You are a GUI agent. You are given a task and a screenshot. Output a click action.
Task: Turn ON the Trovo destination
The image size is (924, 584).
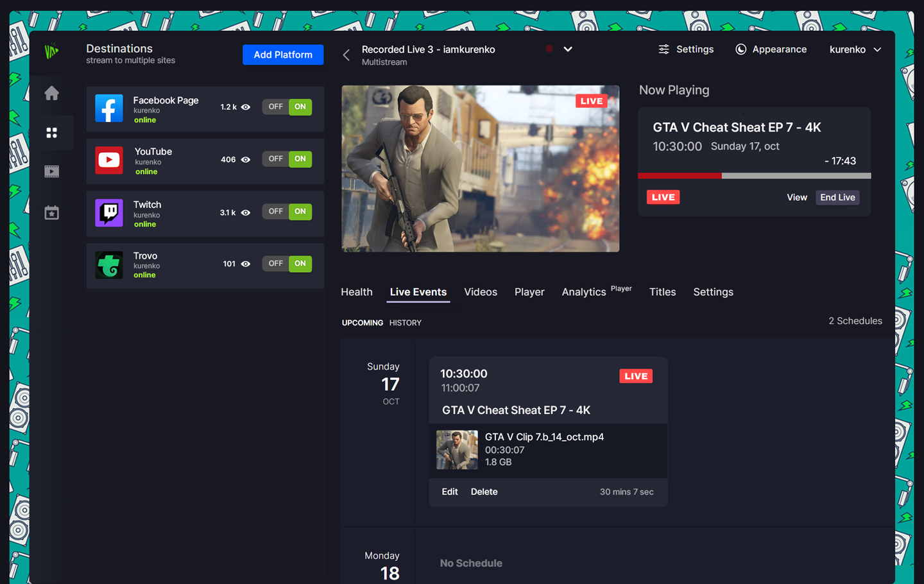(x=300, y=263)
